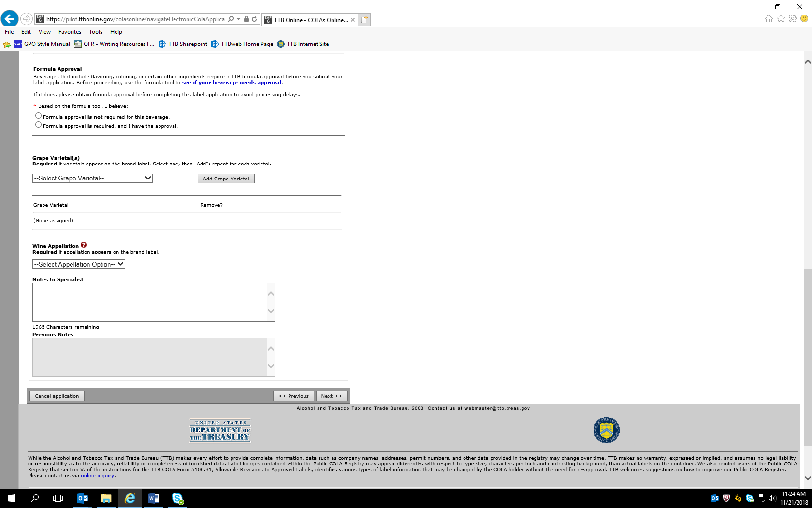The height and width of the screenshot is (508, 812).
Task: Select 'Formula approval is not required' radio button
Action: (39, 116)
